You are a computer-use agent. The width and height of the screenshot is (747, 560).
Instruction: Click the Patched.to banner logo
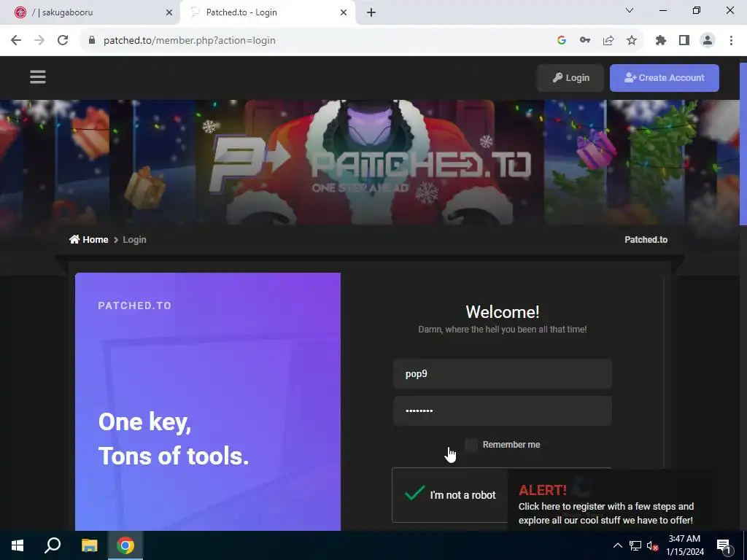pyautogui.click(x=370, y=164)
